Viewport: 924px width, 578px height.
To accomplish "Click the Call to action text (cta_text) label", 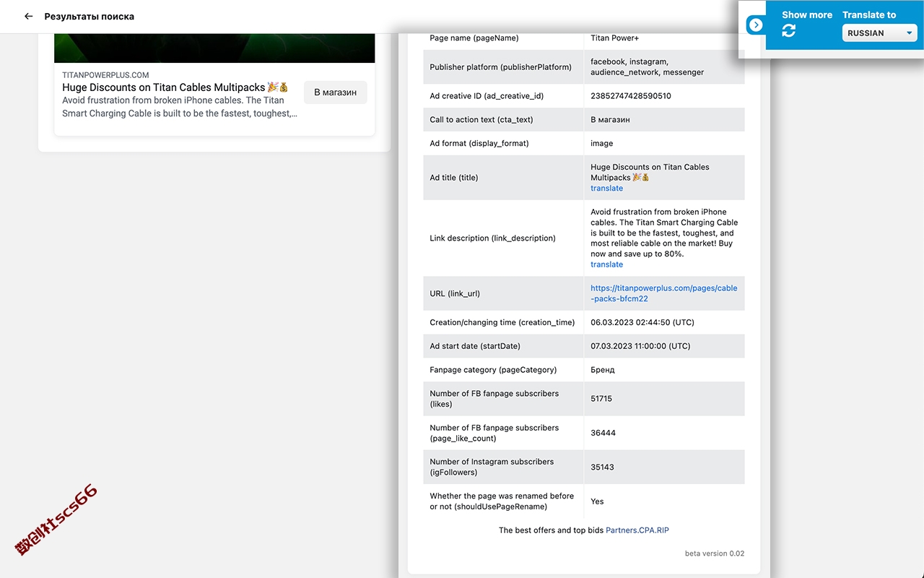I will click(x=481, y=120).
